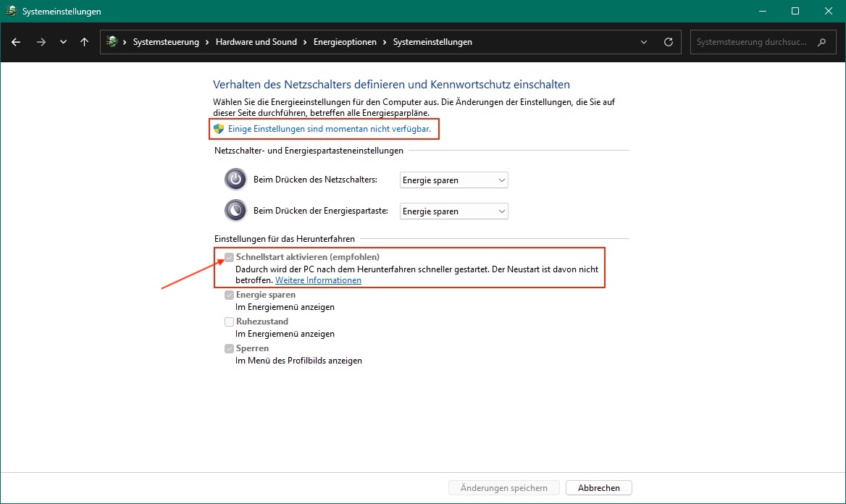This screenshot has height=504, width=846.
Task: Click the sleep button Energiespartaste icon
Action: (x=235, y=211)
